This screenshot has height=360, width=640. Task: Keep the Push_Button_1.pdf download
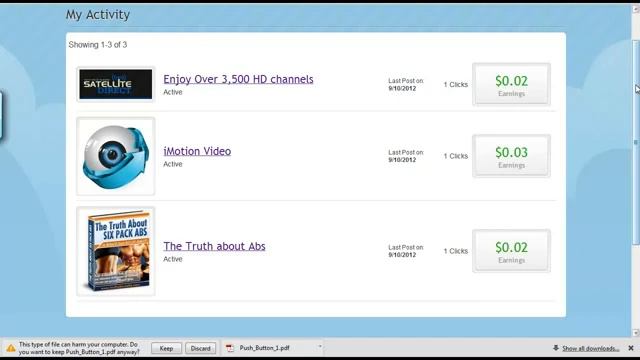pos(166,348)
